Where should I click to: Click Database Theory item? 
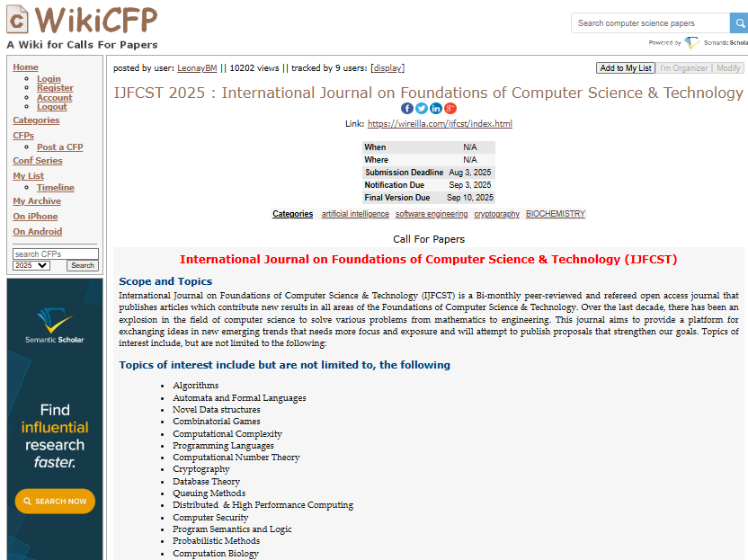(x=206, y=482)
